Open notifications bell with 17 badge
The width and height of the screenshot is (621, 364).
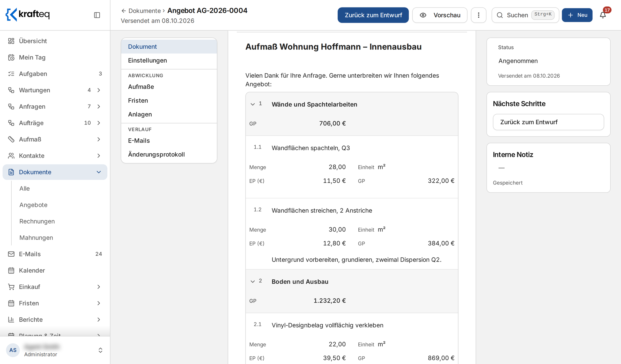[603, 15]
